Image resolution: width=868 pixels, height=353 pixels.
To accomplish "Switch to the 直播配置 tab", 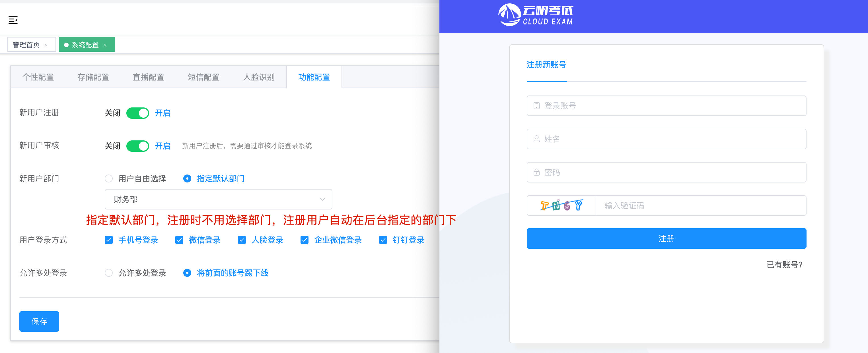I will pyautogui.click(x=149, y=77).
